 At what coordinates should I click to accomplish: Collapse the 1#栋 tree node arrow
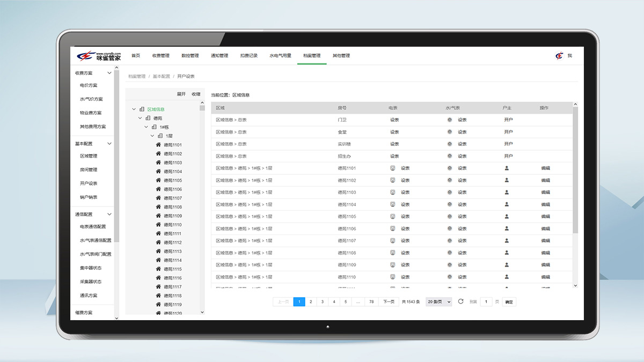click(146, 127)
